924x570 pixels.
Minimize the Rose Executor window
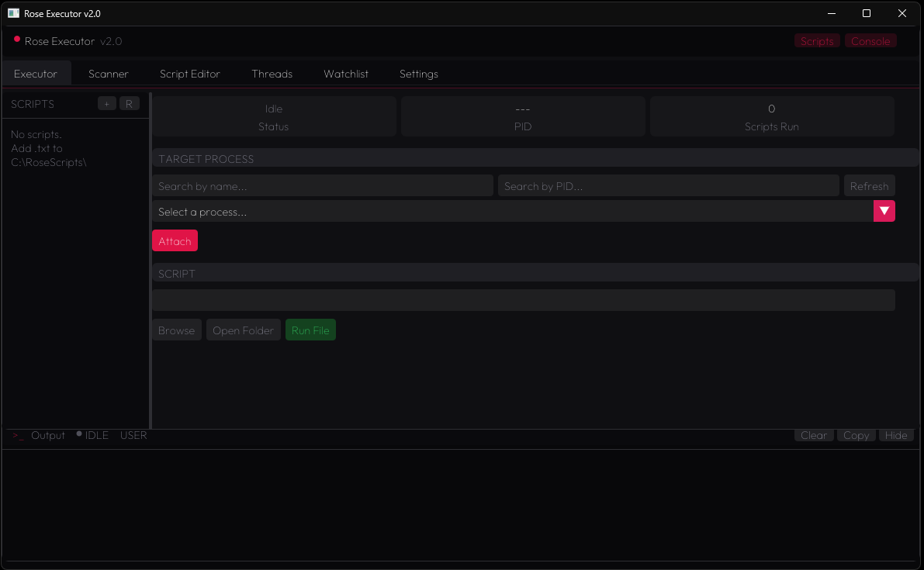click(x=832, y=13)
